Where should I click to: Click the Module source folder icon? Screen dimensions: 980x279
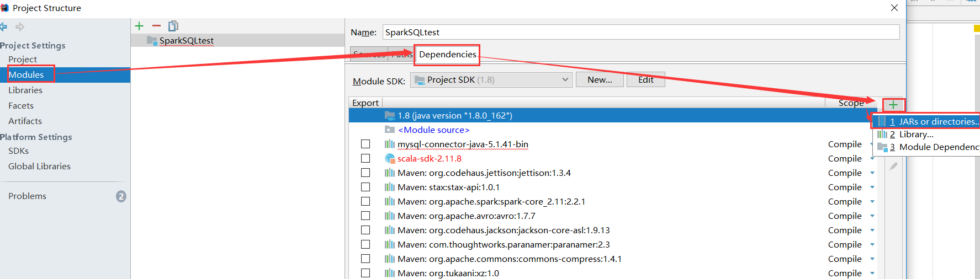390,130
